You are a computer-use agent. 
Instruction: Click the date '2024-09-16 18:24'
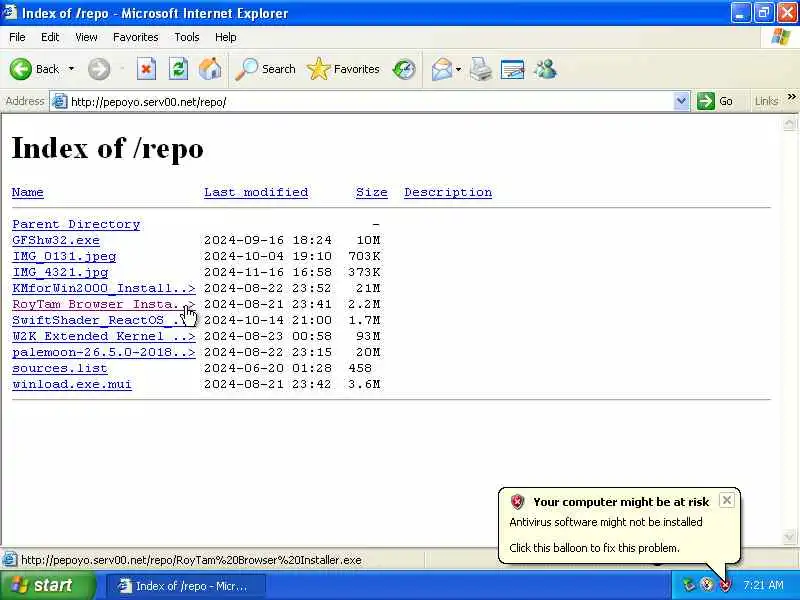point(268,240)
